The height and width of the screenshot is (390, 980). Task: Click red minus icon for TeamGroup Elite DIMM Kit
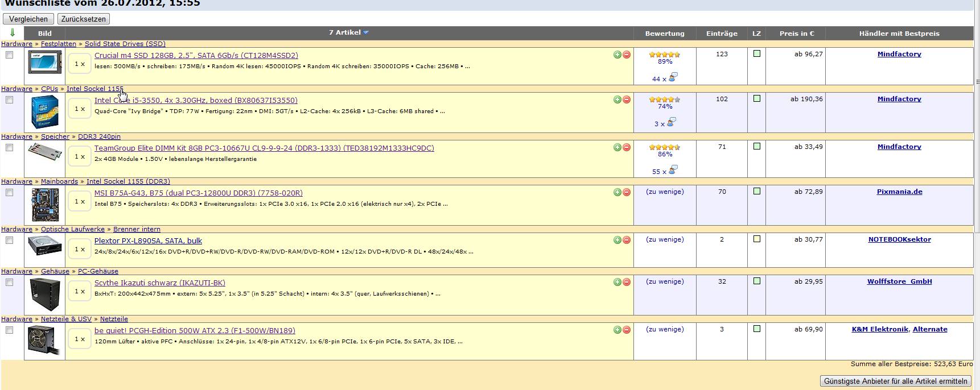pos(627,147)
